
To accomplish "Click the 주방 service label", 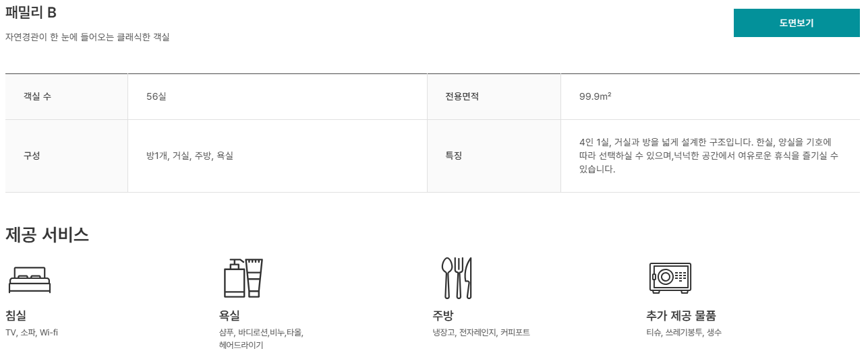I will [x=443, y=315].
